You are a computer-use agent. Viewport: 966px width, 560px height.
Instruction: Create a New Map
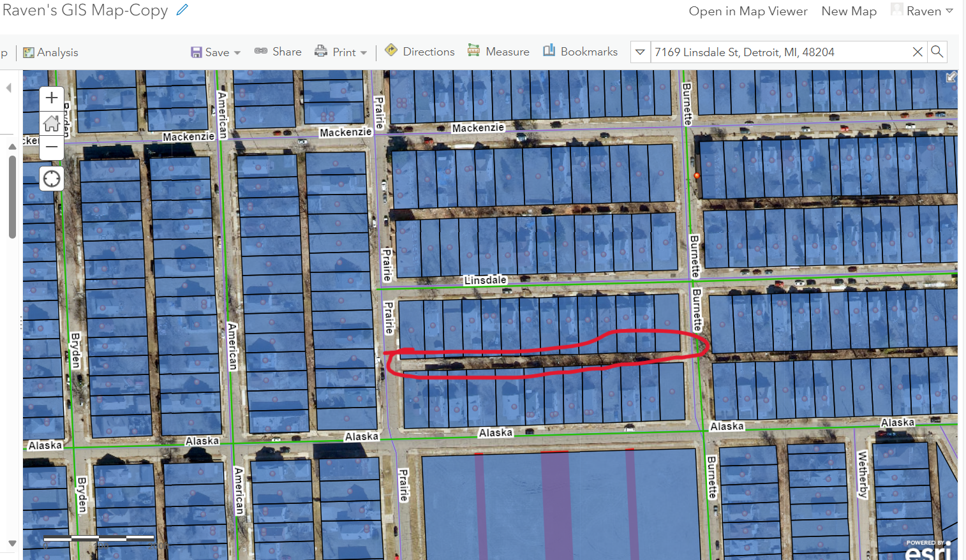(x=849, y=11)
